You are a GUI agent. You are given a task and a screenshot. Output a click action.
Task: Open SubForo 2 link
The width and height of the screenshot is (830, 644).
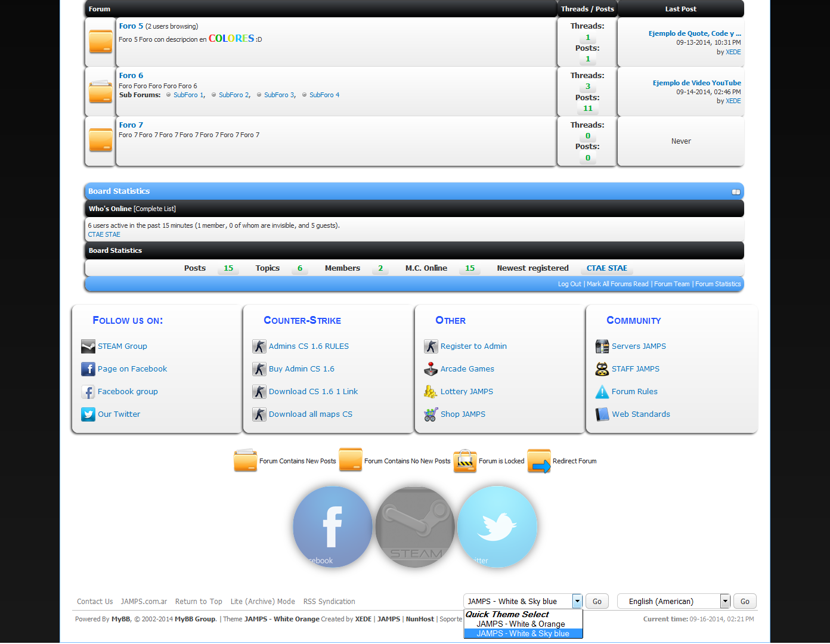coord(234,95)
